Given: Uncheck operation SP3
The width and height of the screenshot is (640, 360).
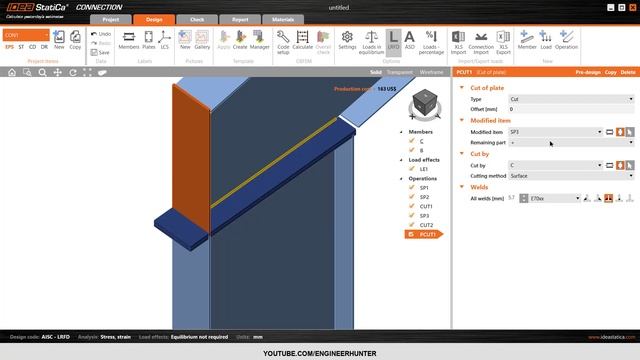Looking at the screenshot, I should 412,216.
